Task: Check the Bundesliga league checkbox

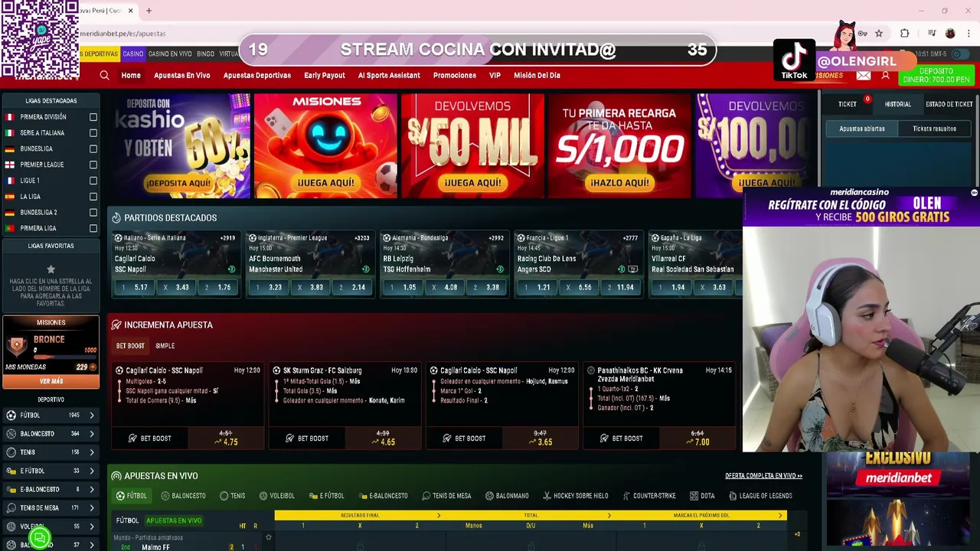Action: click(x=93, y=149)
